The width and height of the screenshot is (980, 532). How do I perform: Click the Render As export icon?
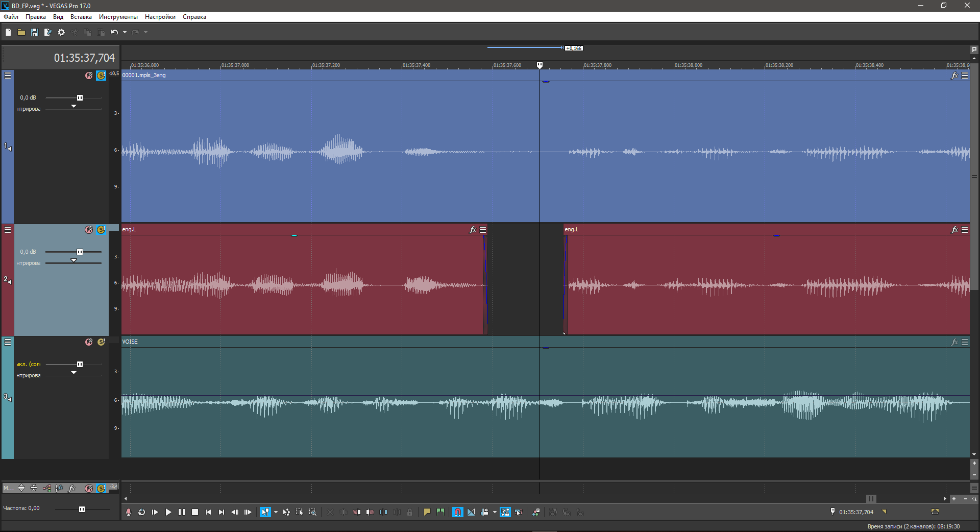pyautogui.click(x=48, y=32)
